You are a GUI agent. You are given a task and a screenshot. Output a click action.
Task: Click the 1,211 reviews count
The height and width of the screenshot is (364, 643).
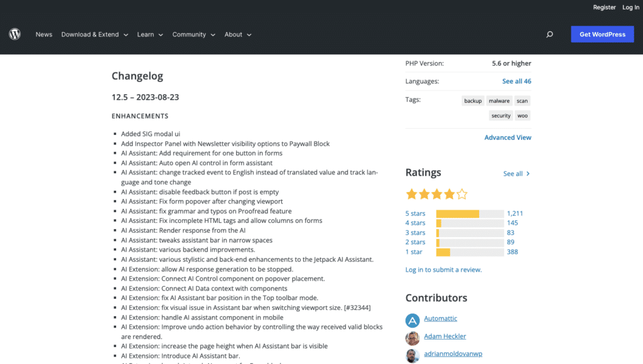coord(515,213)
